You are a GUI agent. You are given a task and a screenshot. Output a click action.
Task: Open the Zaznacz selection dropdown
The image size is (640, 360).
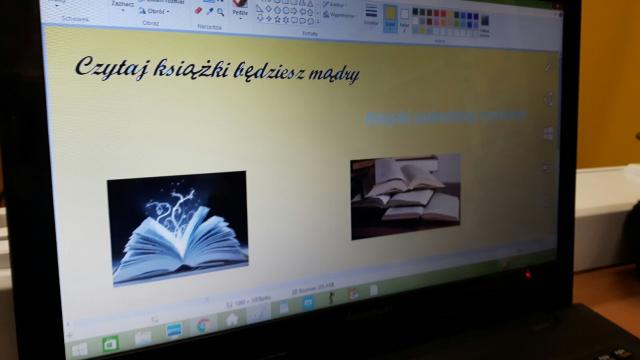pos(123,5)
